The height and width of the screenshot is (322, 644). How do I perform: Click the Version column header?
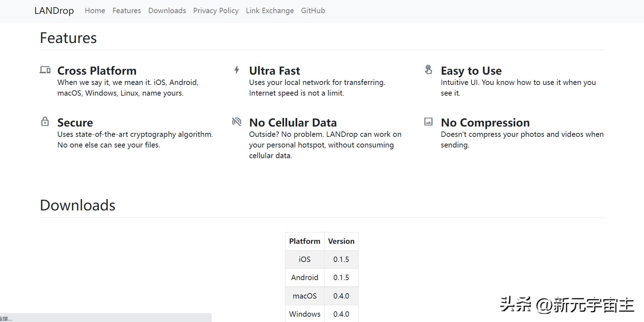tap(341, 241)
